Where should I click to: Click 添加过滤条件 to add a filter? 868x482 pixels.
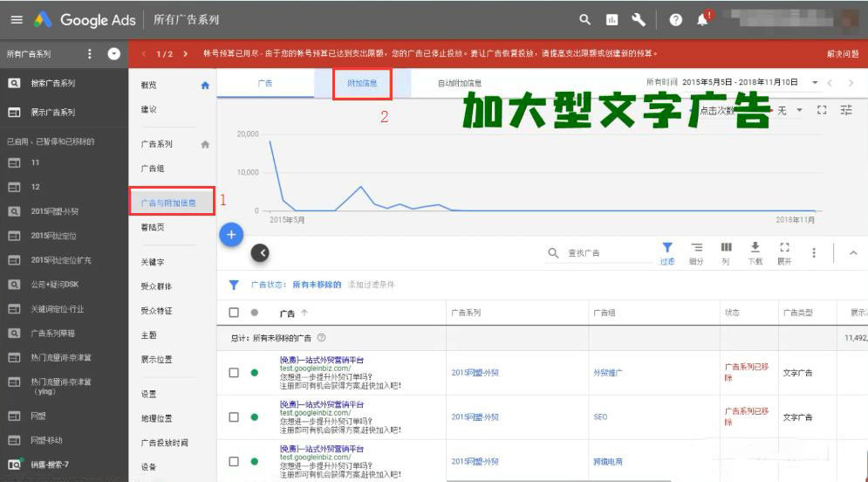(x=371, y=285)
